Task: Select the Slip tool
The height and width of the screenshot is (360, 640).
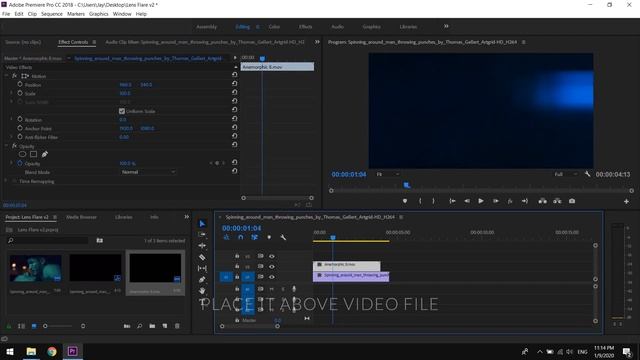Action: pyautogui.click(x=202, y=268)
